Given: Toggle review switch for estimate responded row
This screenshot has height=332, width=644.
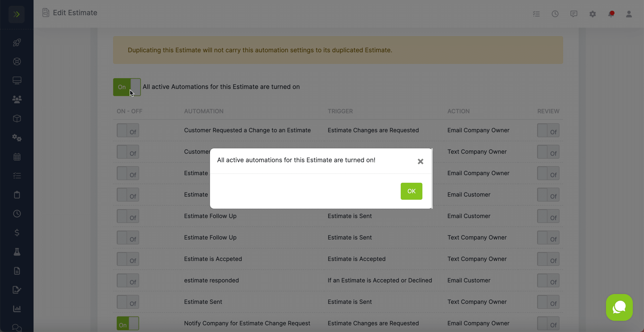Looking at the screenshot, I should 548,280.
